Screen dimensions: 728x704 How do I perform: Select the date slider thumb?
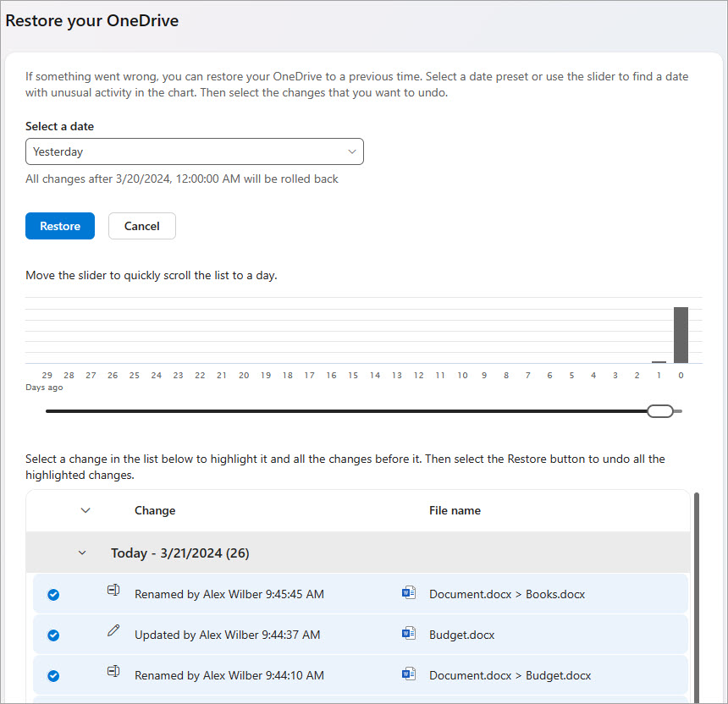click(660, 410)
